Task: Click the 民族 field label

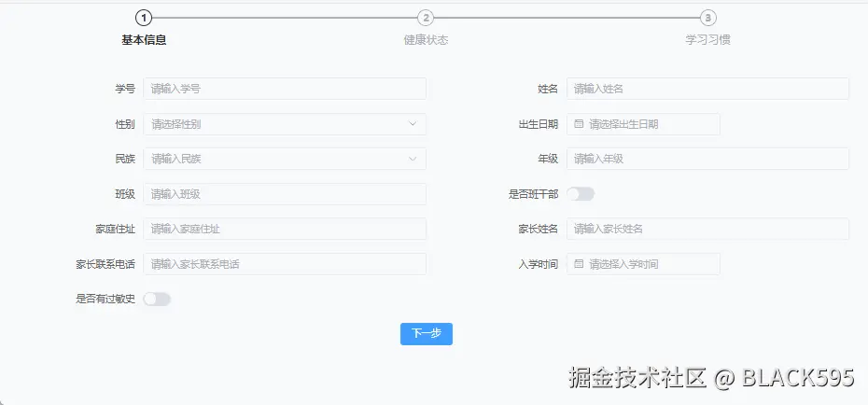Action: point(125,159)
